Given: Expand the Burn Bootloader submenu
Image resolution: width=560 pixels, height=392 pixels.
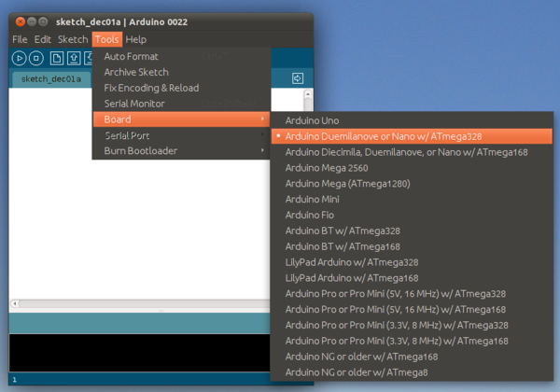Looking at the screenshot, I should [181, 150].
